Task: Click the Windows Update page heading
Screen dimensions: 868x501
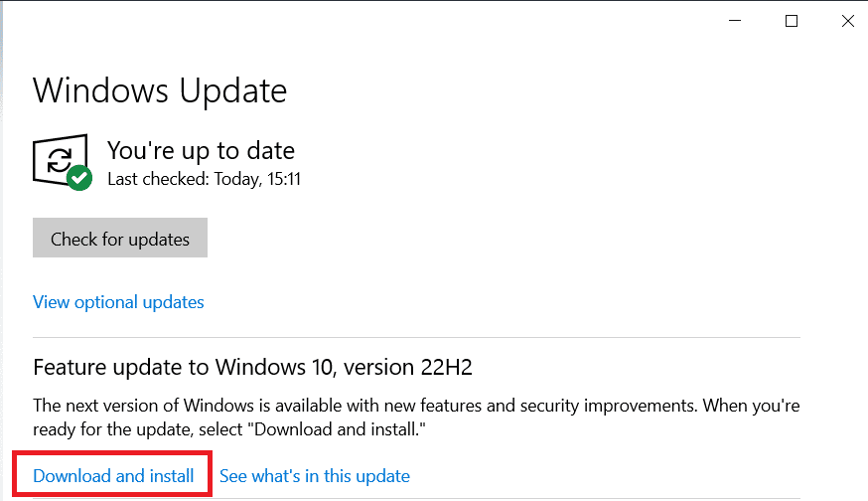Action: [160, 91]
